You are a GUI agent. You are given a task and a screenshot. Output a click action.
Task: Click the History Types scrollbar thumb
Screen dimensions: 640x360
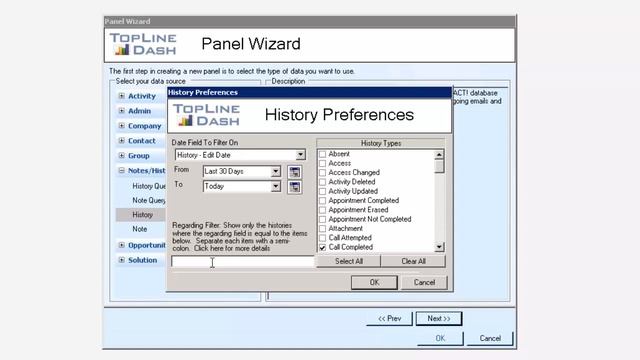[x=439, y=167]
